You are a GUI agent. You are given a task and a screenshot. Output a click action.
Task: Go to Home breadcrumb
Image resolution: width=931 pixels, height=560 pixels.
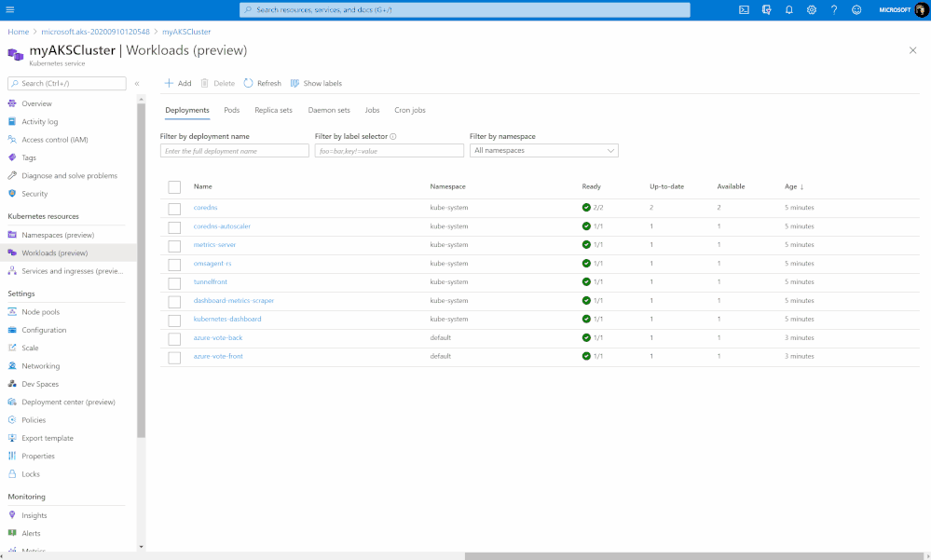pos(19,32)
